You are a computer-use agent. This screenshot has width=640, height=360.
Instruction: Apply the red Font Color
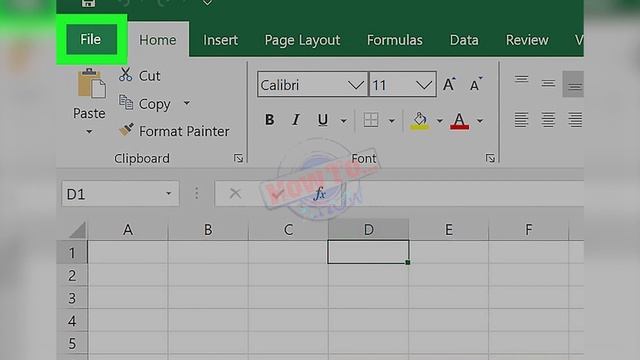460,121
